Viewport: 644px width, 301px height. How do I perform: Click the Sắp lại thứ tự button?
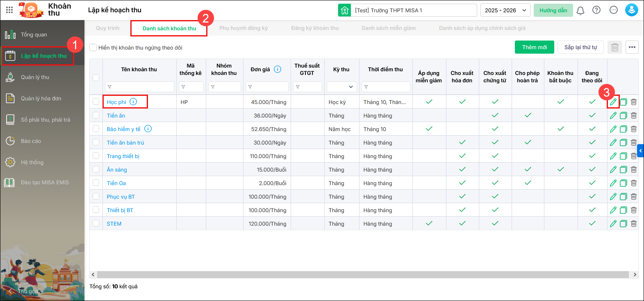pyautogui.click(x=580, y=48)
